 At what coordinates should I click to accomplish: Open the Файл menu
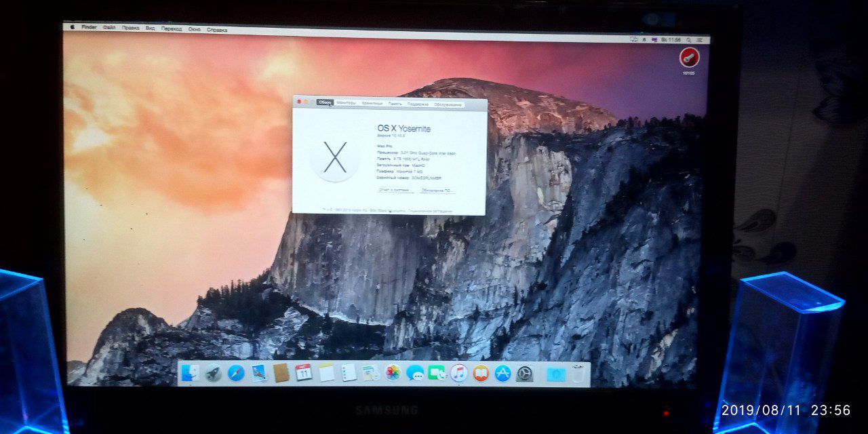click(109, 28)
